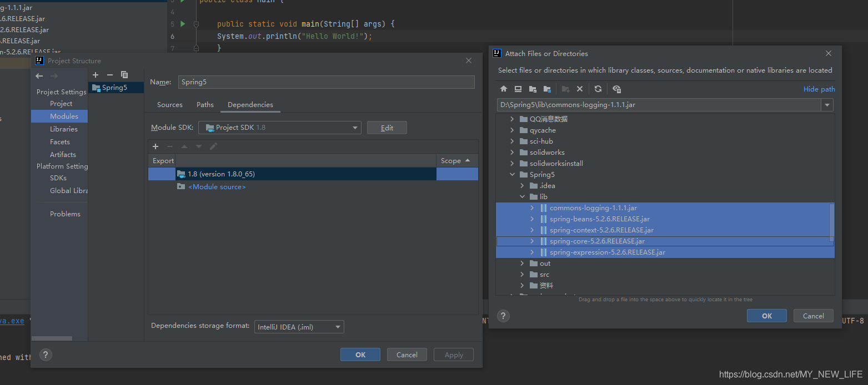
Task: Expand the sci-hub folder
Action: pyautogui.click(x=512, y=141)
